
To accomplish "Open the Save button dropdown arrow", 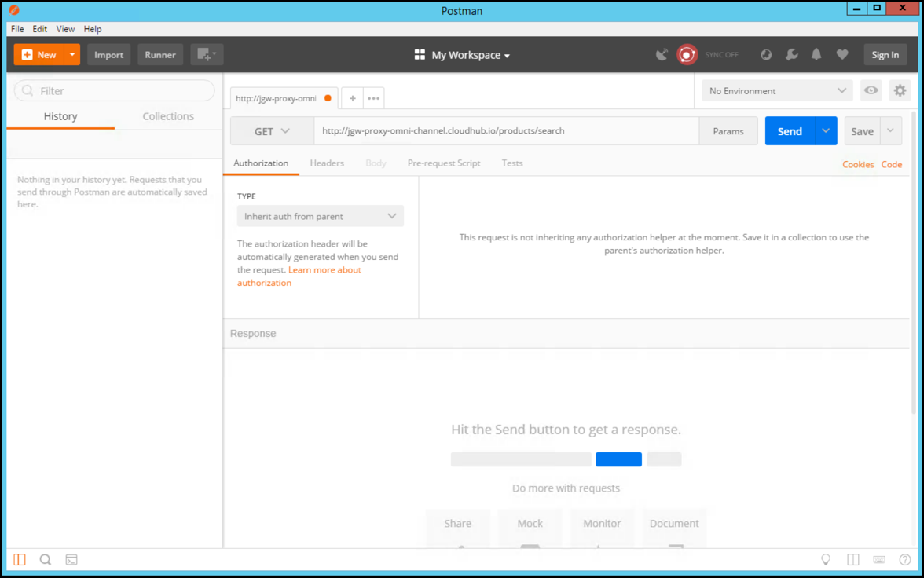I will [890, 131].
